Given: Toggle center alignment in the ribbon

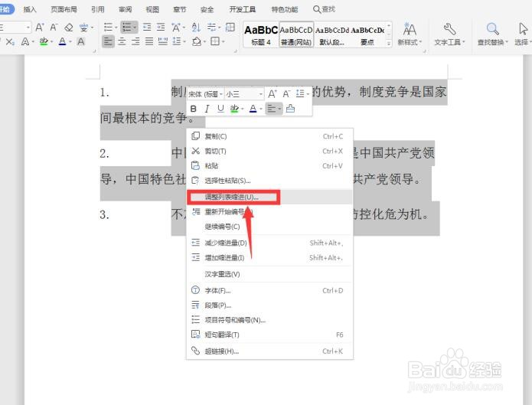Looking at the screenshot, I should click(x=122, y=42).
